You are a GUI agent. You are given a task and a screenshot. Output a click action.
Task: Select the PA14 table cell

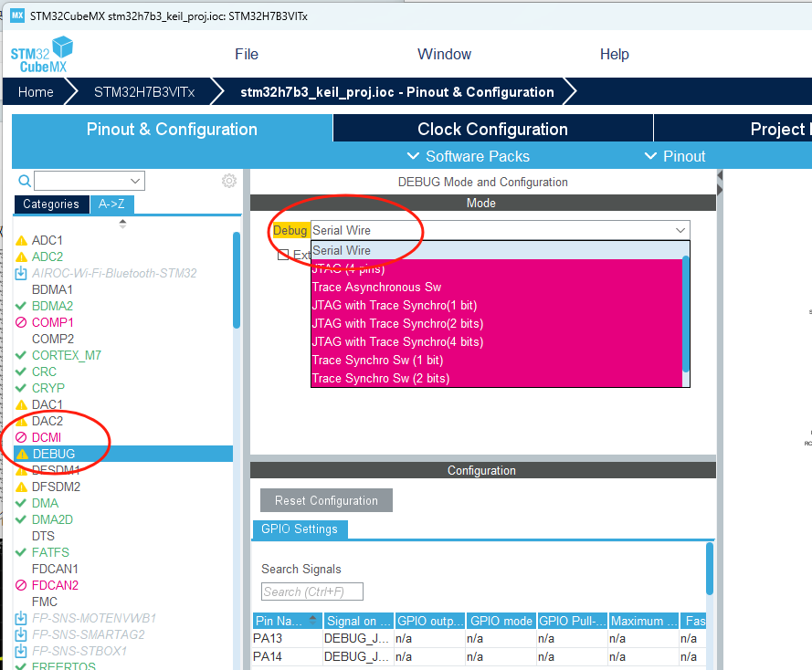287,656
